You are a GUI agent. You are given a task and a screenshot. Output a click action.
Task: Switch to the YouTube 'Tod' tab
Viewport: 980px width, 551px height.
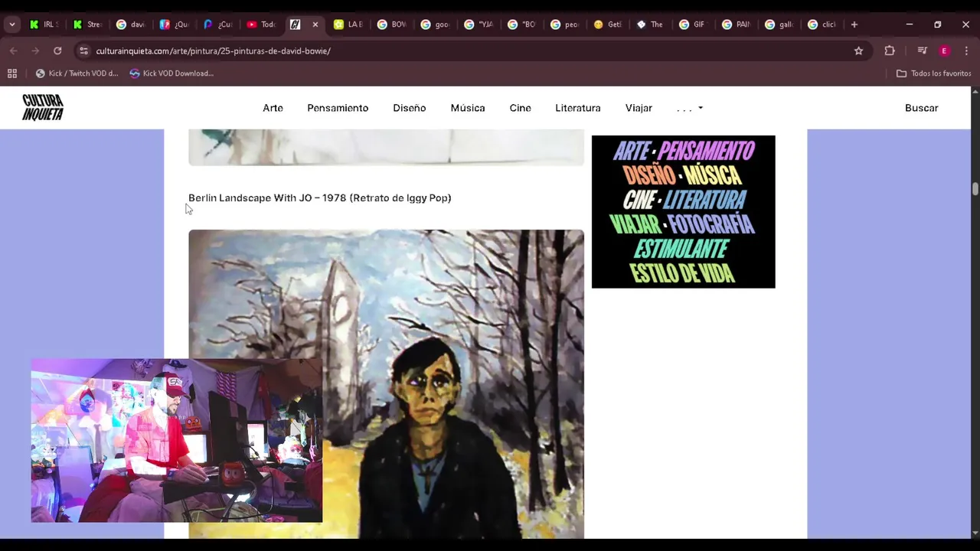coord(260,24)
